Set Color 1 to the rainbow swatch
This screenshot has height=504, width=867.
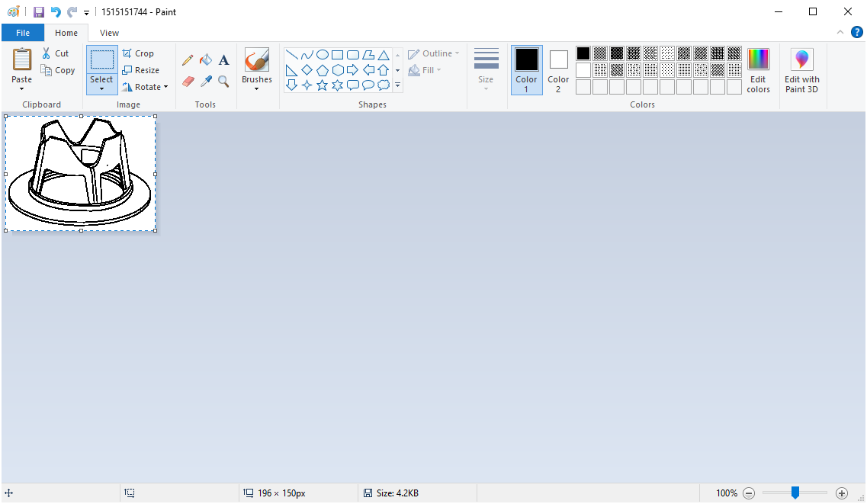tap(758, 57)
